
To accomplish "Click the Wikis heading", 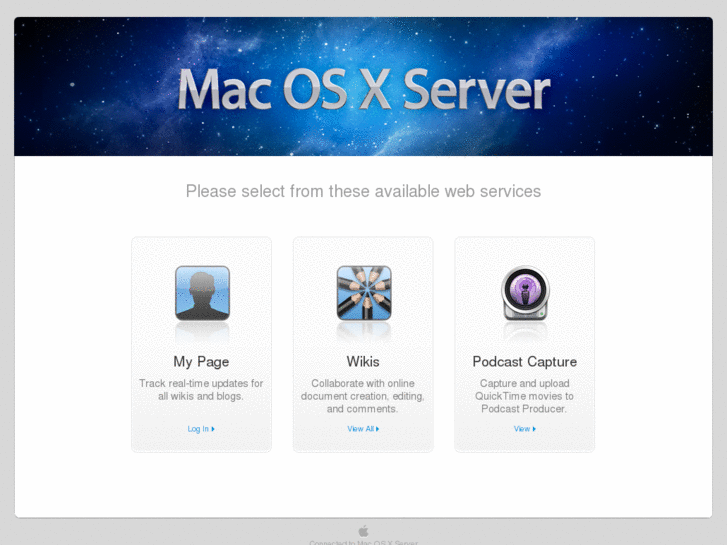I will (363, 362).
